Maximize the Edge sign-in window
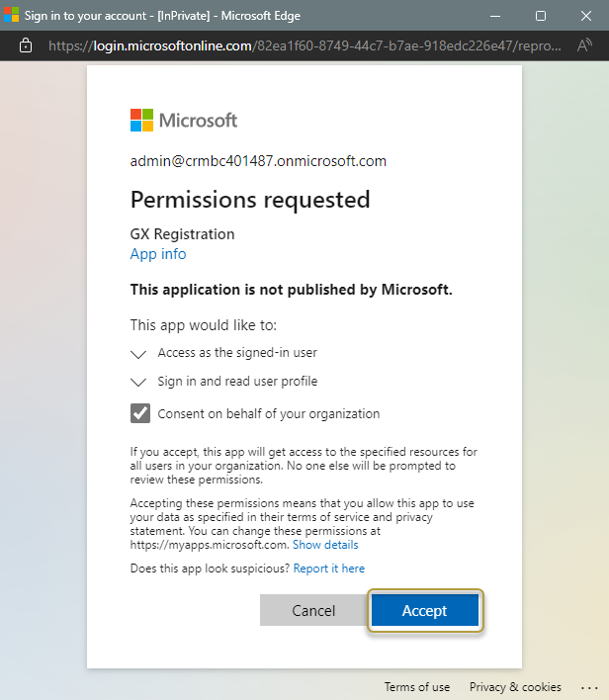 point(540,16)
